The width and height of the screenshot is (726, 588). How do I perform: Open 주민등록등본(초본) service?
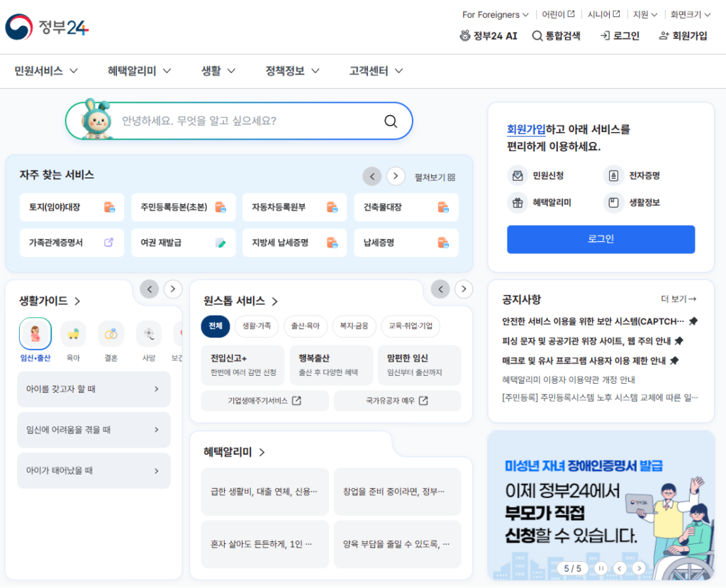point(184,207)
